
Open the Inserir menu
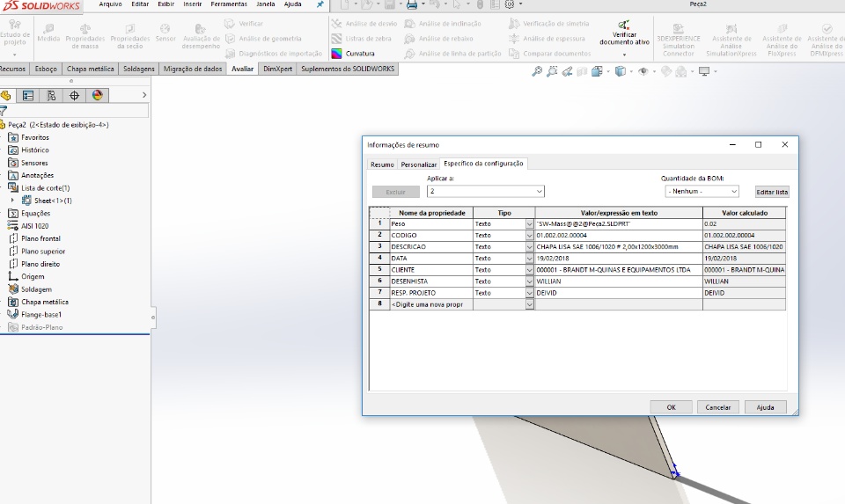(193, 4)
